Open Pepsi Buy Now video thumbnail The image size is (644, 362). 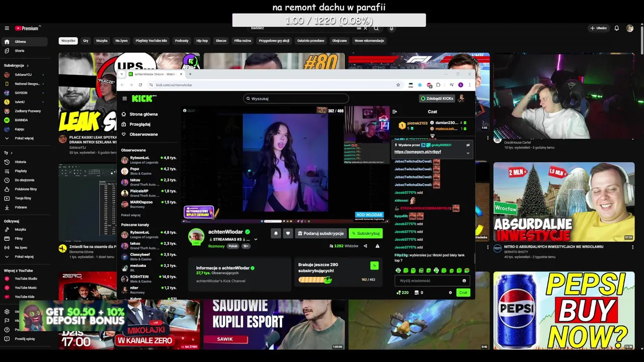564,311
